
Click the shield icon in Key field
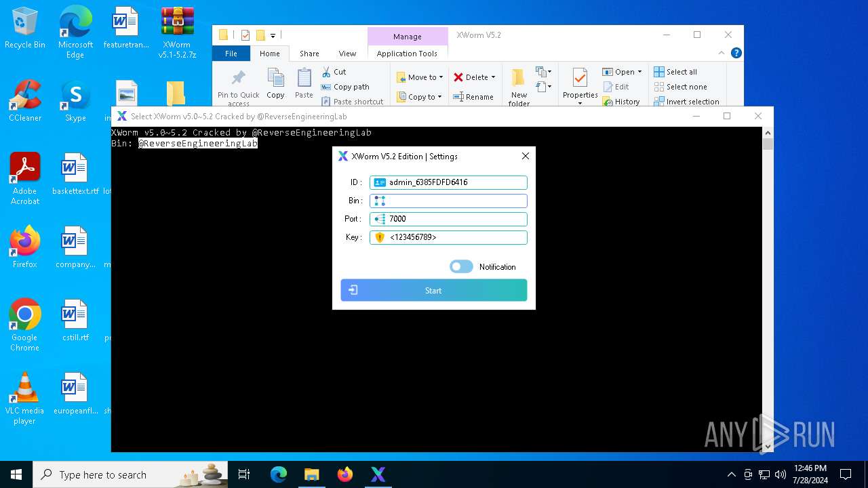point(380,237)
